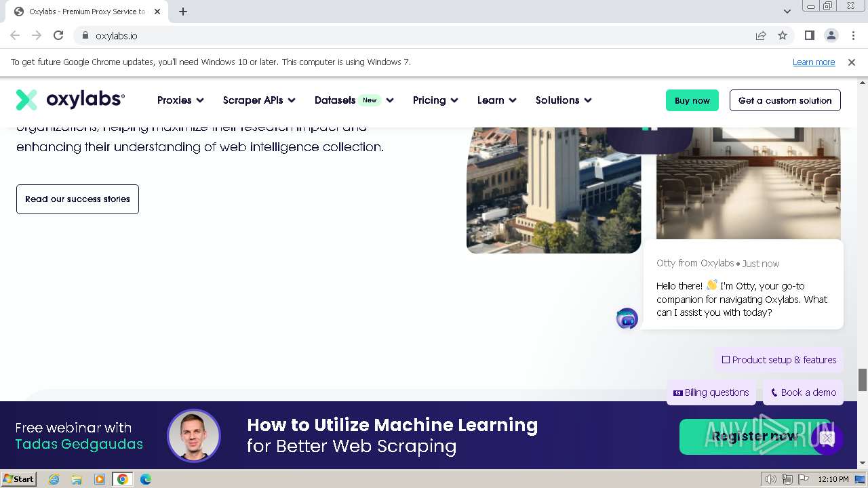Select Book a demo chat option
Screen dimensions: 868x488
click(803, 392)
